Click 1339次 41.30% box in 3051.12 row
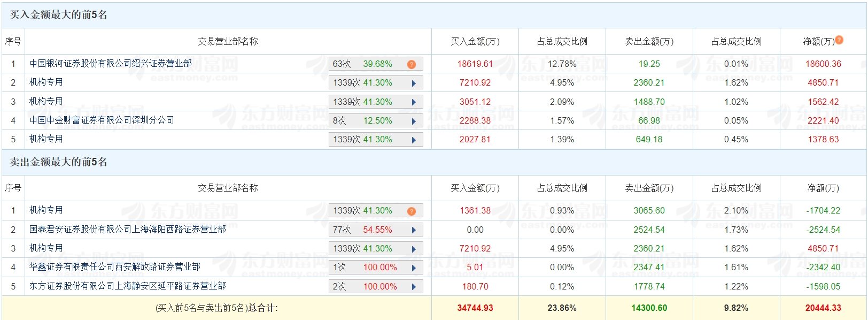 coord(376,102)
